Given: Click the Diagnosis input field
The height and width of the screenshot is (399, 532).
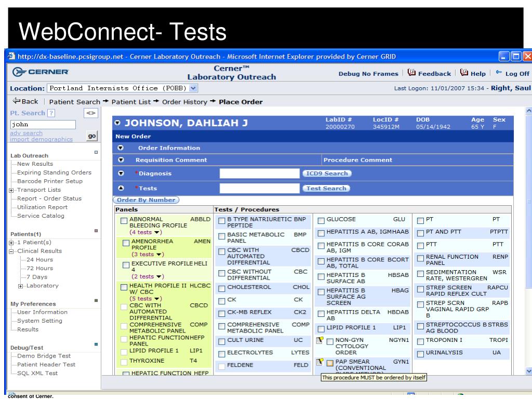Looking at the screenshot, I should pos(260,174).
